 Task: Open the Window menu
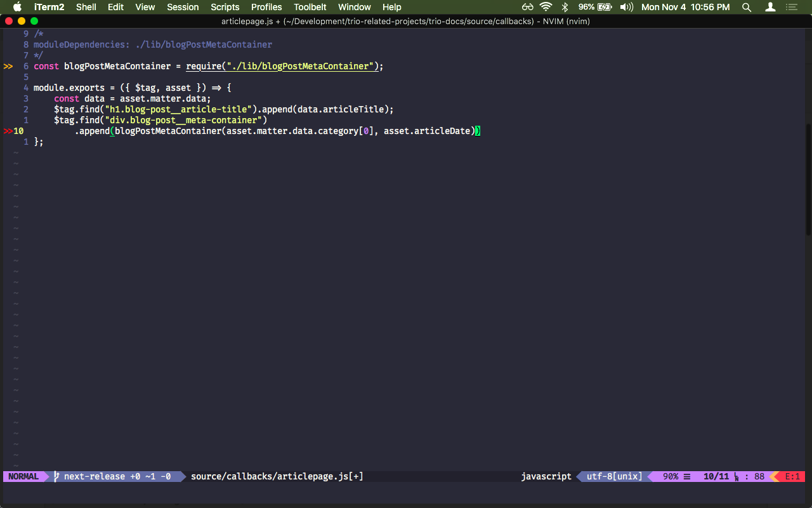coord(355,7)
